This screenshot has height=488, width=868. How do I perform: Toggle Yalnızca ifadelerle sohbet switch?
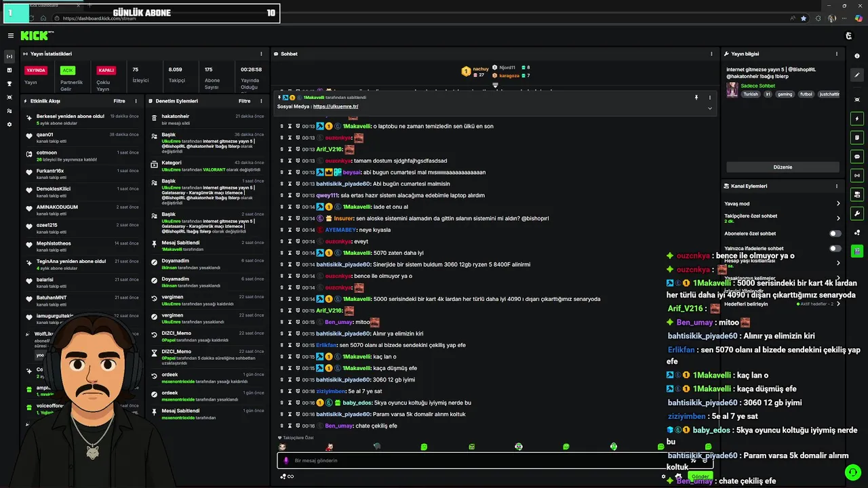[835, 248]
